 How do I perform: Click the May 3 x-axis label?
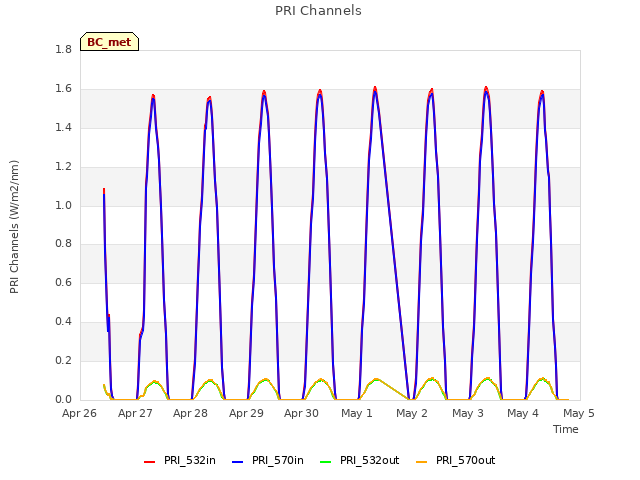click(468, 413)
